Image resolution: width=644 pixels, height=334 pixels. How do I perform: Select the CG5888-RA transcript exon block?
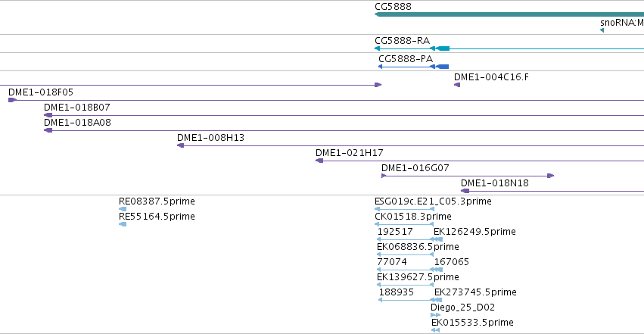443,48
